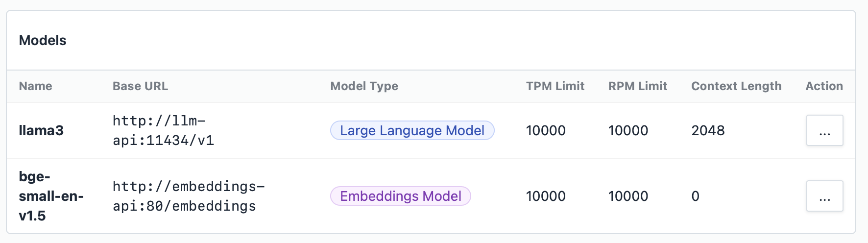Select the llama3 model name
The image size is (868, 243).
point(41,130)
